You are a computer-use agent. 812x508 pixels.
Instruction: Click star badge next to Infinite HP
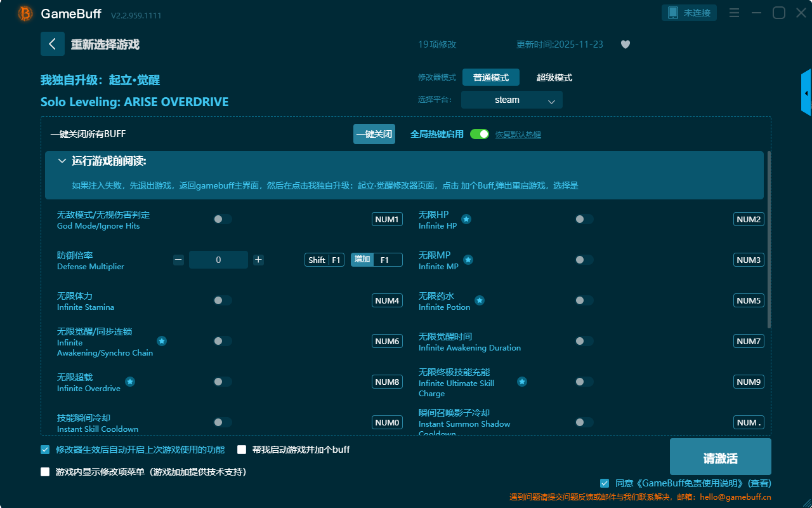(x=466, y=219)
